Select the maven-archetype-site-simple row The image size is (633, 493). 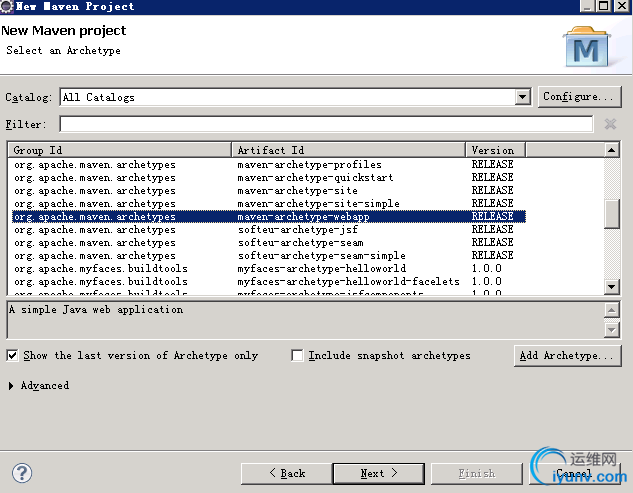pyautogui.click(x=268, y=203)
